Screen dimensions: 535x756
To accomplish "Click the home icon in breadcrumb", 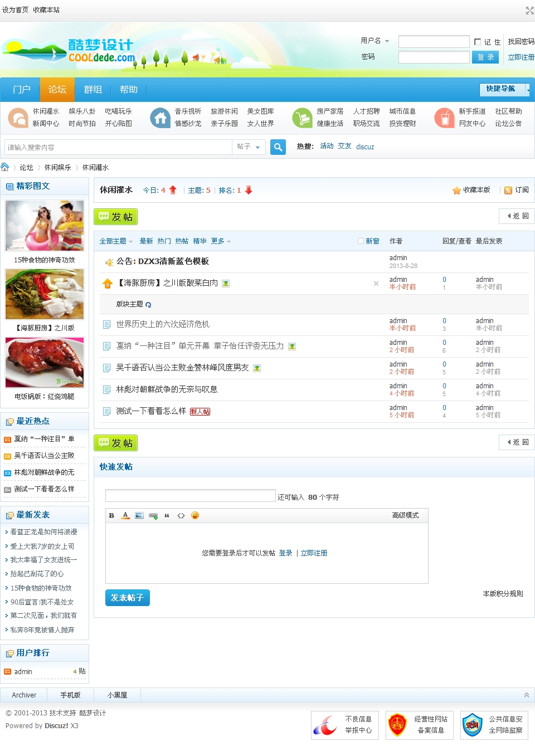I will point(5,167).
